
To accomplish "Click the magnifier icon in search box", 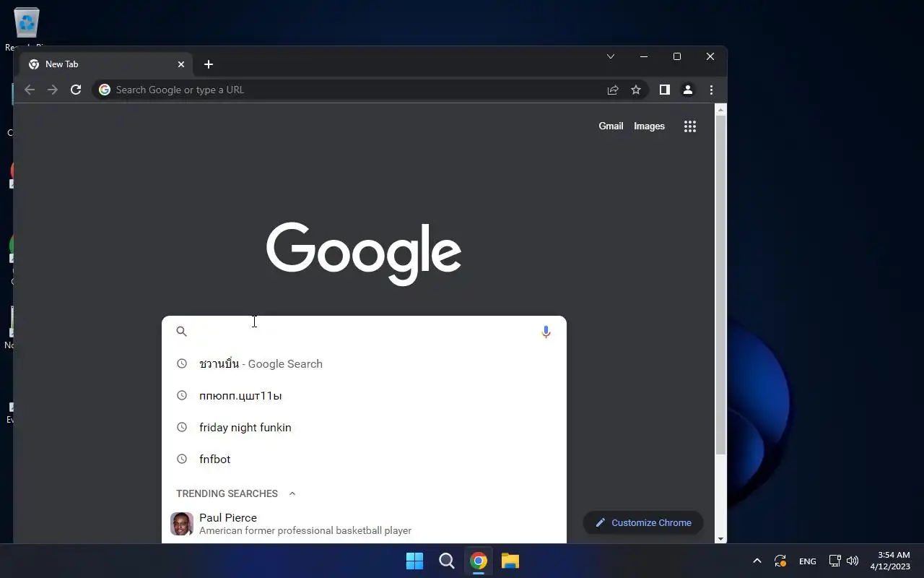I will 182,332.
